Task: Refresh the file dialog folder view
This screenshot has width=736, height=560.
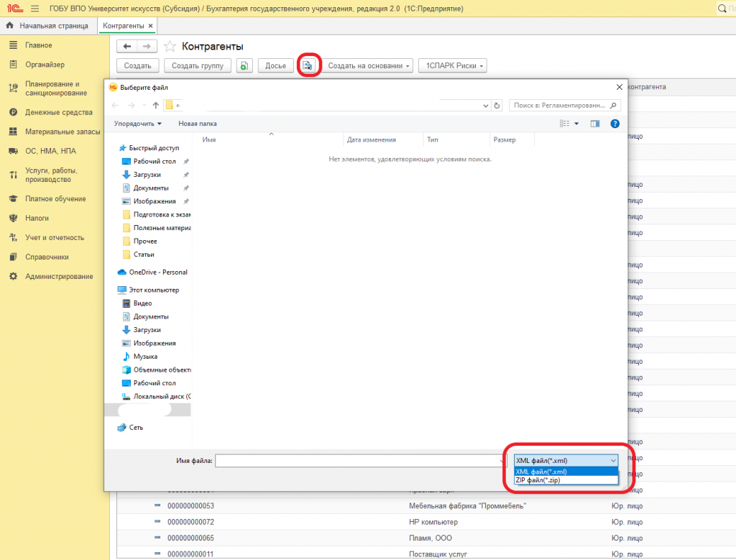Action: [497, 106]
